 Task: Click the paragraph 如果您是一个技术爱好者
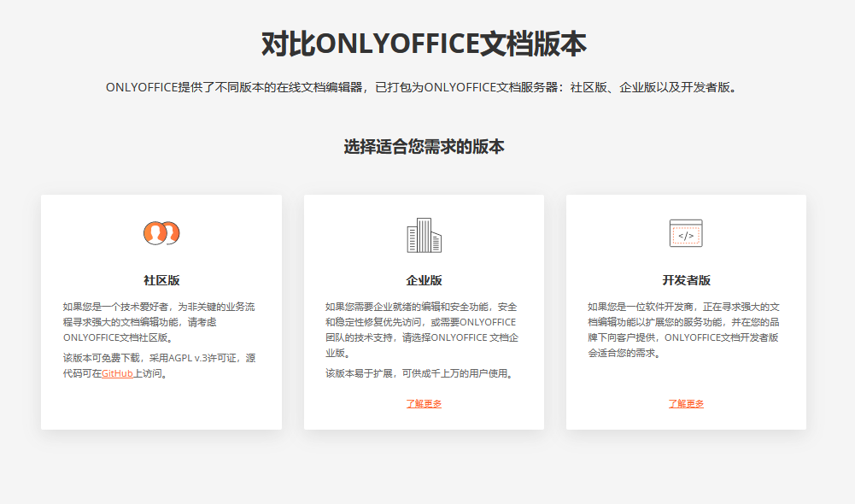click(x=159, y=322)
